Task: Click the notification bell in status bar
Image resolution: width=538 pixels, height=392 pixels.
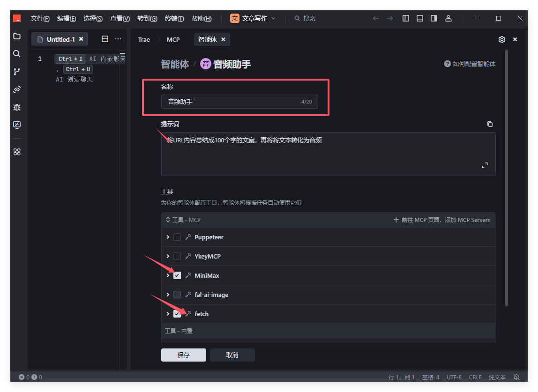Action: click(x=516, y=377)
